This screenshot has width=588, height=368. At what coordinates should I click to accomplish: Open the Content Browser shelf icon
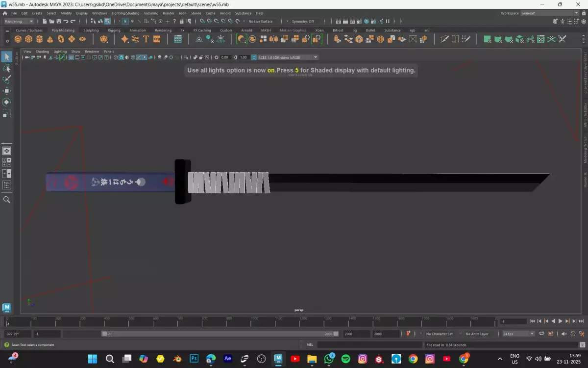coord(178,39)
